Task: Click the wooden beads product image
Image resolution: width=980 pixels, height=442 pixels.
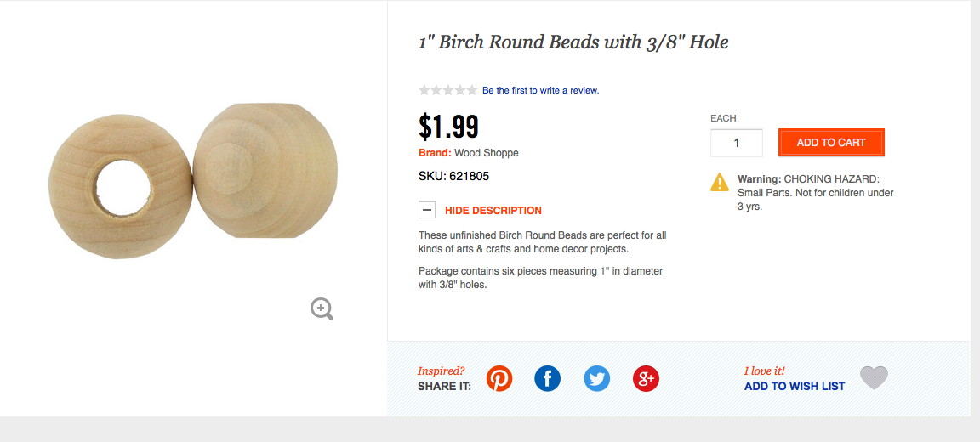Action: (x=194, y=182)
